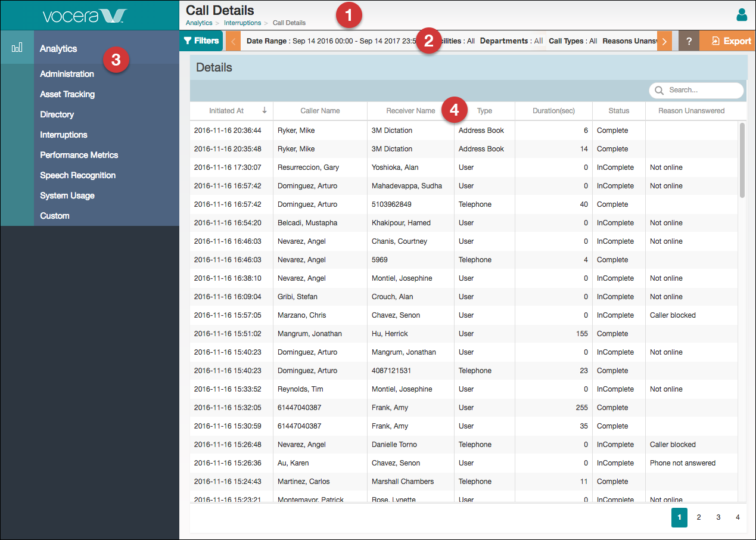Open the Filters panel
This screenshot has width=756, height=540.
point(201,41)
